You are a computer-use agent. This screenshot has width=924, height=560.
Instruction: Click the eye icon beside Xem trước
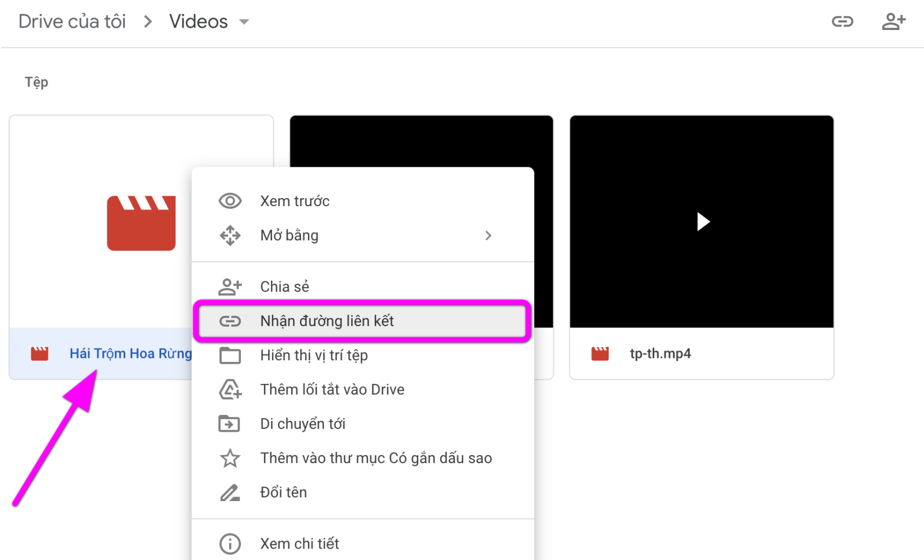click(x=230, y=200)
